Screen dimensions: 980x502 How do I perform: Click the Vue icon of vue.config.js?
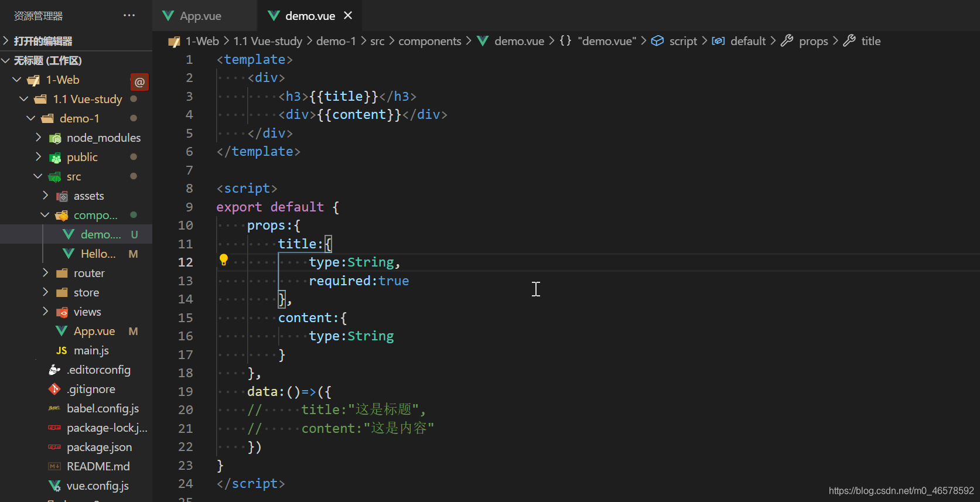click(x=54, y=486)
